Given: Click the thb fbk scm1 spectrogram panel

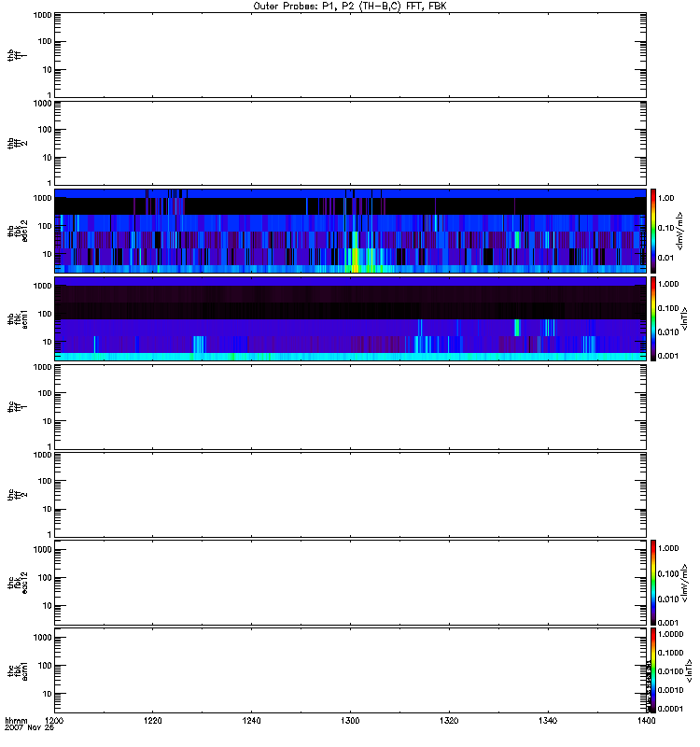Looking at the screenshot, I should (349, 318).
